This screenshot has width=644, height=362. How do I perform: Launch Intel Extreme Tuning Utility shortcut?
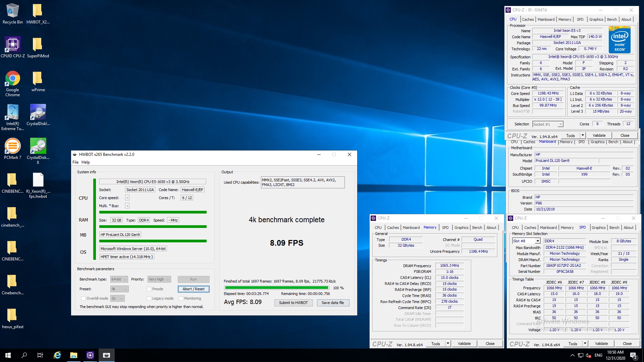click(12, 117)
